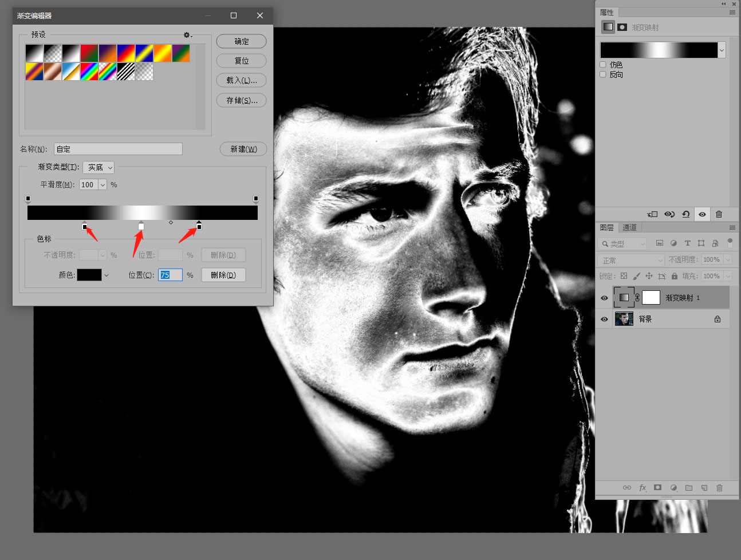
Task: Click the 新建(W) button
Action: click(x=243, y=149)
